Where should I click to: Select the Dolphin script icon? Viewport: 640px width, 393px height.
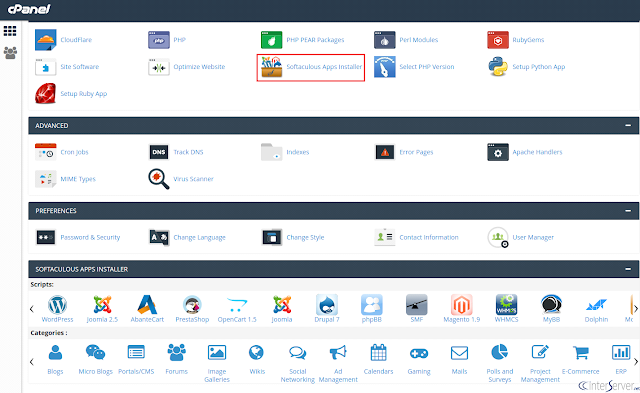click(x=596, y=305)
